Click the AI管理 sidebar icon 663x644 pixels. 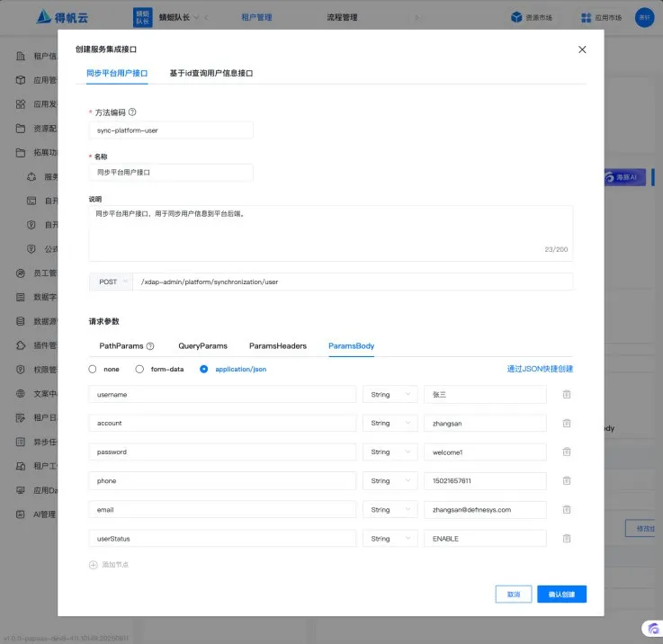21,514
